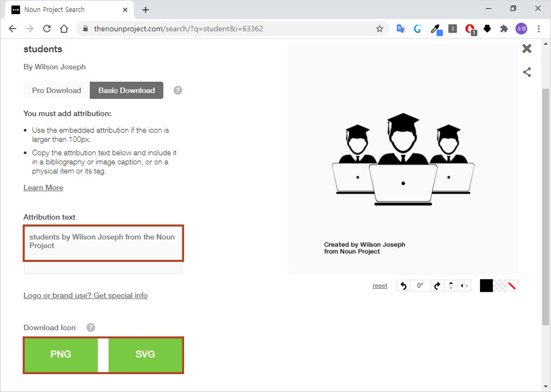Open the Chrome three-dot menu

tap(539, 29)
